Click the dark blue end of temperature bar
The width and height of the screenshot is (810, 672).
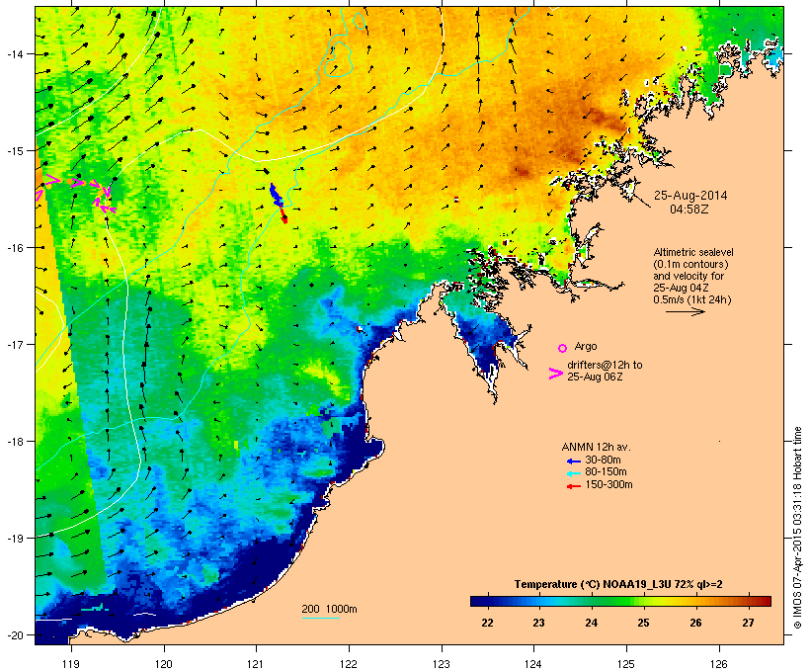click(478, 601)
